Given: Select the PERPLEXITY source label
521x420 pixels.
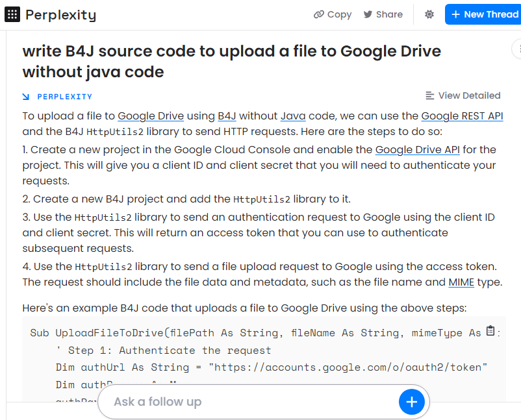Looking at the screenshot, I should 63,95.
